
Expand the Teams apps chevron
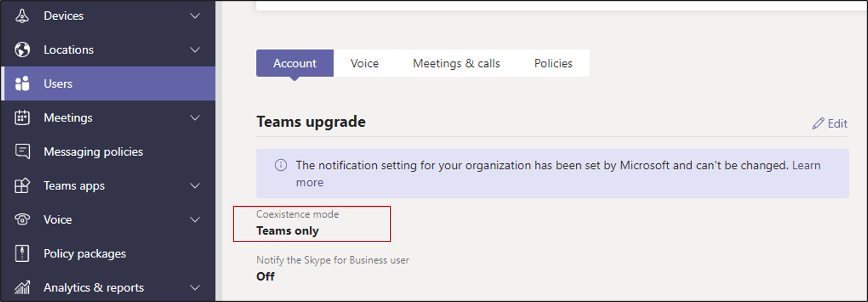(x=195, y=186)
